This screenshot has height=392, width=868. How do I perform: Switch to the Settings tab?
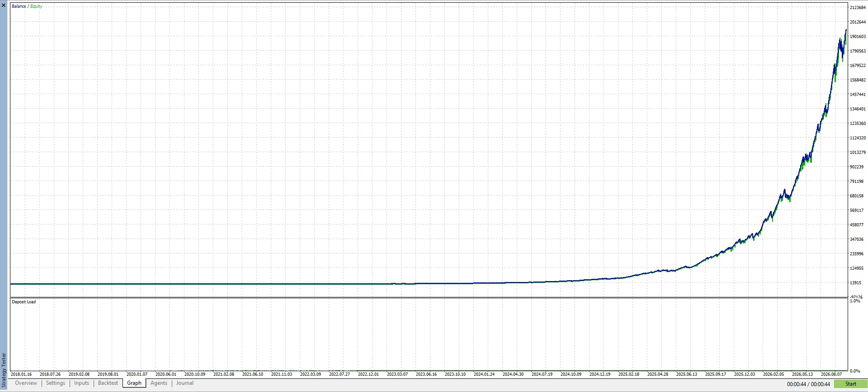click(x=56, y=383)
